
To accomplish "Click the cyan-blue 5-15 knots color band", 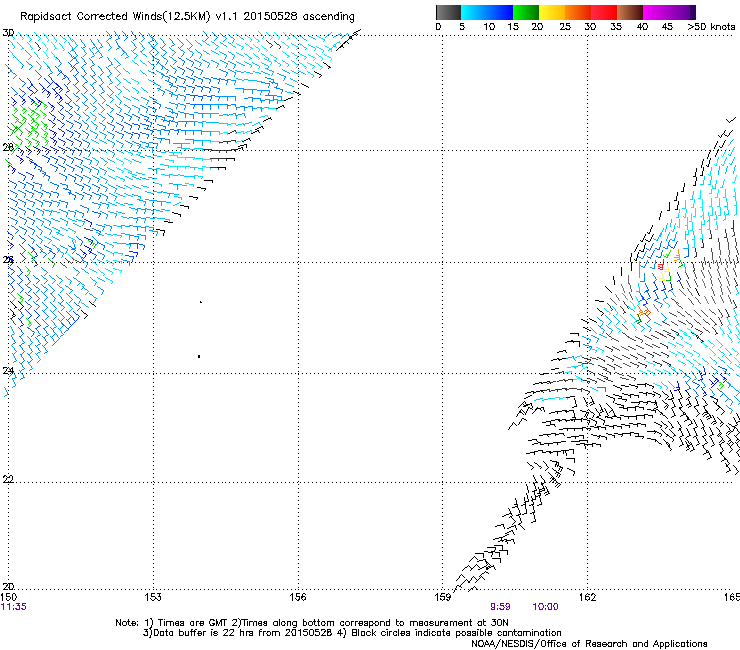I will pyautogui.click(x=487, y=12).
